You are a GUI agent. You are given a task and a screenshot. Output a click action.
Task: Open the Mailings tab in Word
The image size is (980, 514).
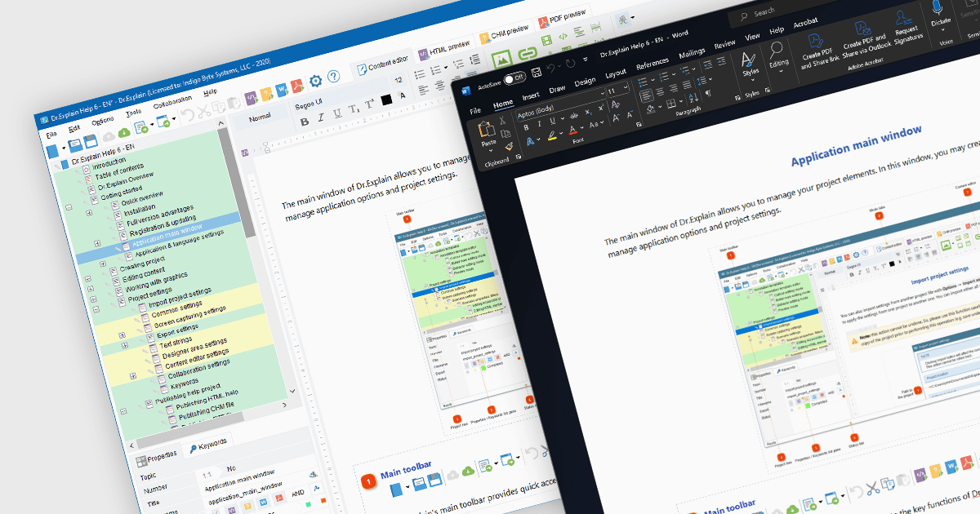tap(692, 53)
